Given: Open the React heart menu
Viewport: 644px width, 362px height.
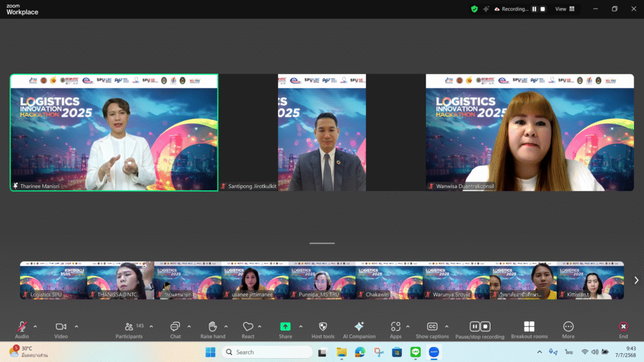Looking at the screenshot, I should [248, 329].
